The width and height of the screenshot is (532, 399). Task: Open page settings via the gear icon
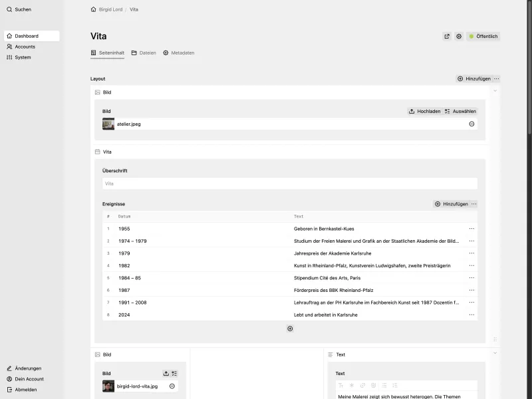pyautogui.click(x=458, y=37)
